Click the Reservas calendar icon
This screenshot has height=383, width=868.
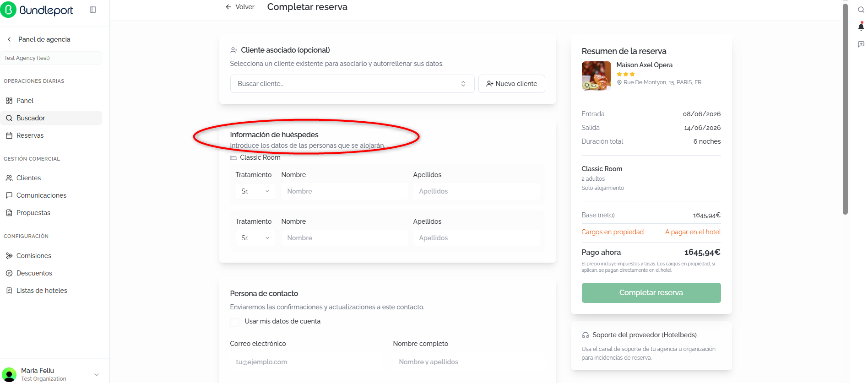9,135
